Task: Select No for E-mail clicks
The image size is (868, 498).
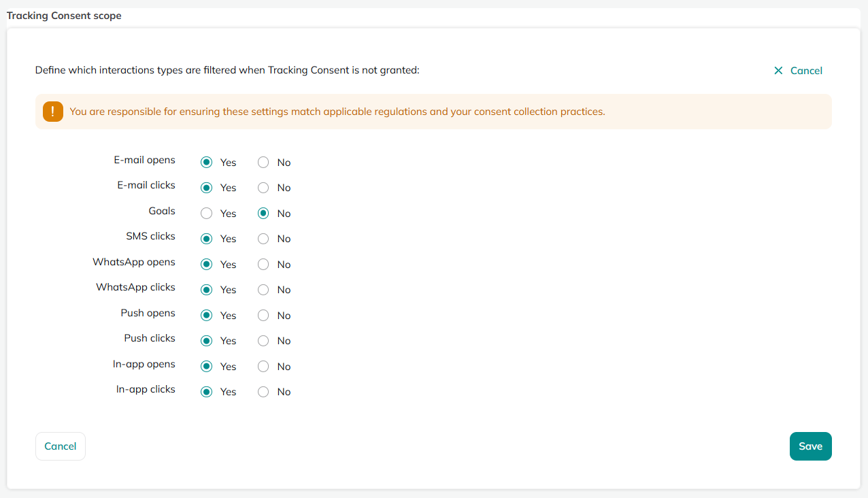Action: (x=263, y=188)
